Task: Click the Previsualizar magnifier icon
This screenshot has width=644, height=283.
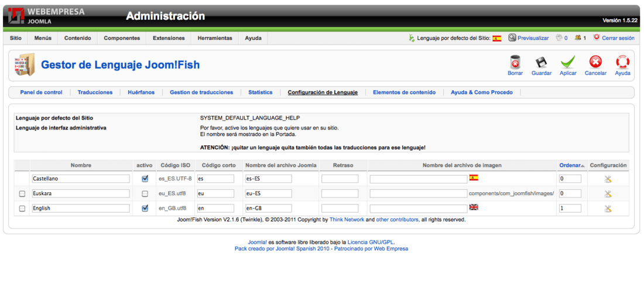Action: [512, 37]
